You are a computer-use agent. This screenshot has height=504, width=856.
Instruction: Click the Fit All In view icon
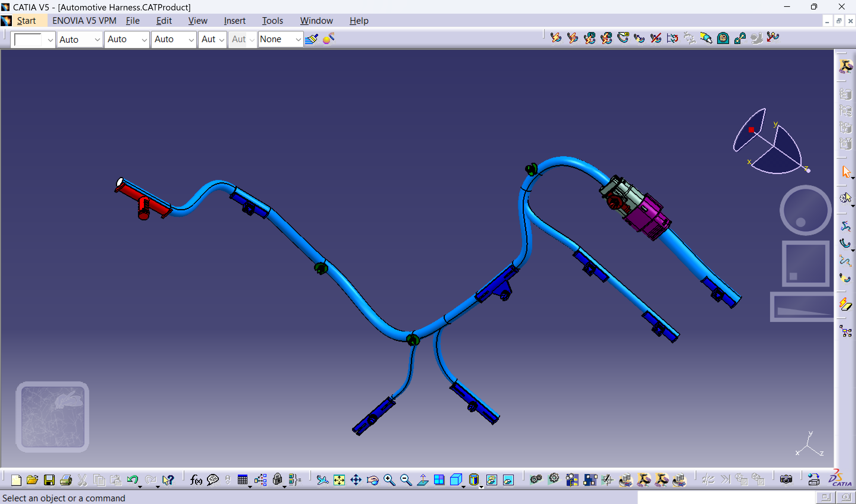[x=339, y=480]
